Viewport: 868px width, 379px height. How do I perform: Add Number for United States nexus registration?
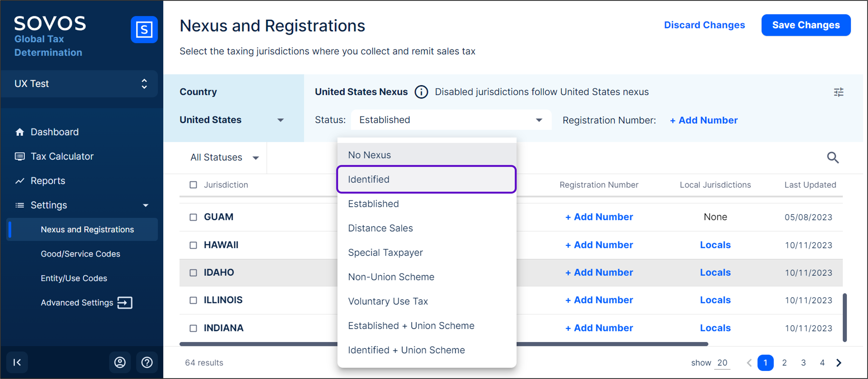703,120
